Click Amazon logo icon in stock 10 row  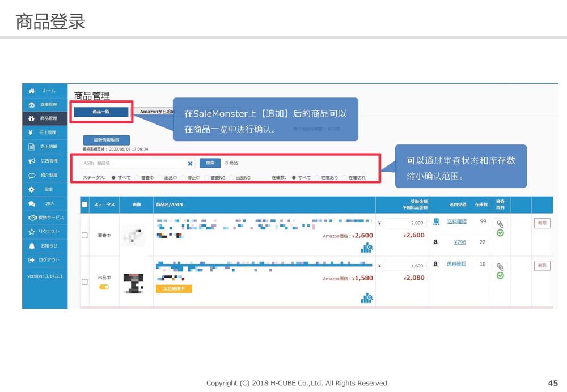[x=435, y=264]
